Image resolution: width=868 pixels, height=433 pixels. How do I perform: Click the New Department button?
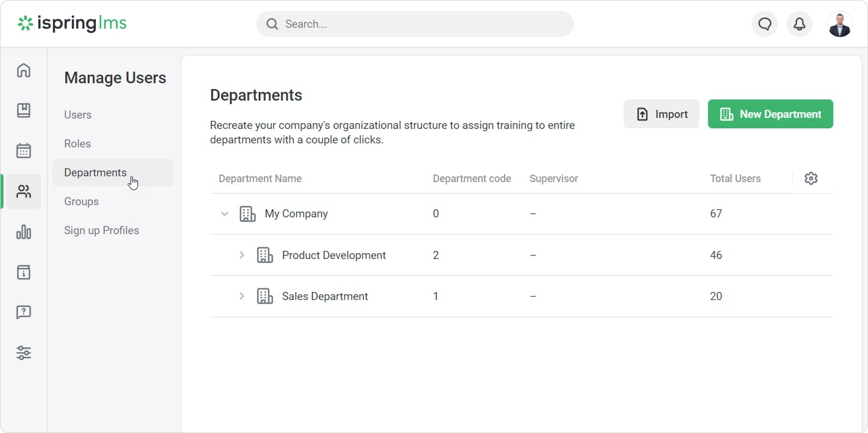click(x=770, y=114)
